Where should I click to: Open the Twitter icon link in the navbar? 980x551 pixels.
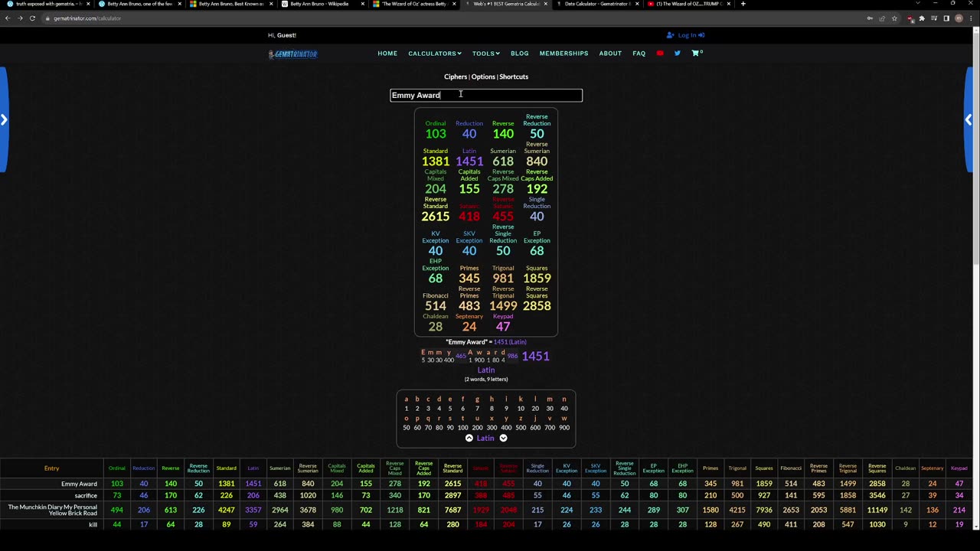[x=677, y=54]
